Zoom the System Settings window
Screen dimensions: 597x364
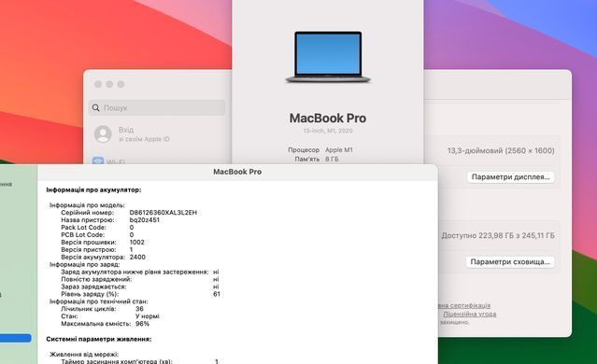click(x=121, y=84)
